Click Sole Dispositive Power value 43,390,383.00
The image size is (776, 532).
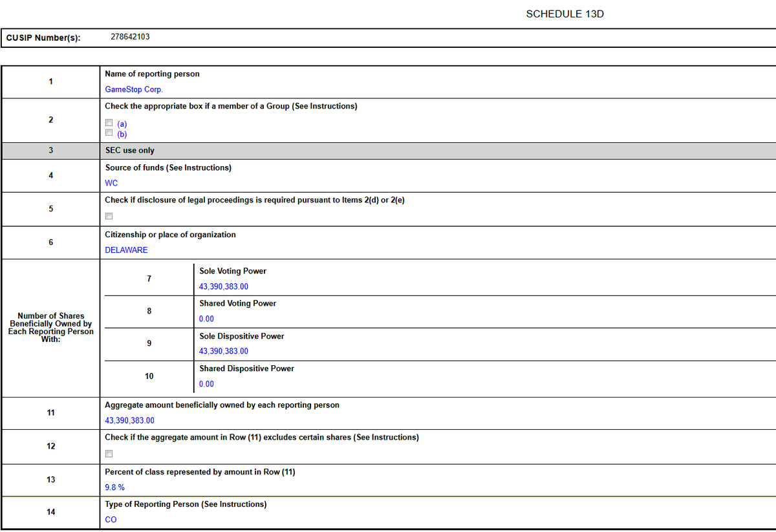click(224, 351)
